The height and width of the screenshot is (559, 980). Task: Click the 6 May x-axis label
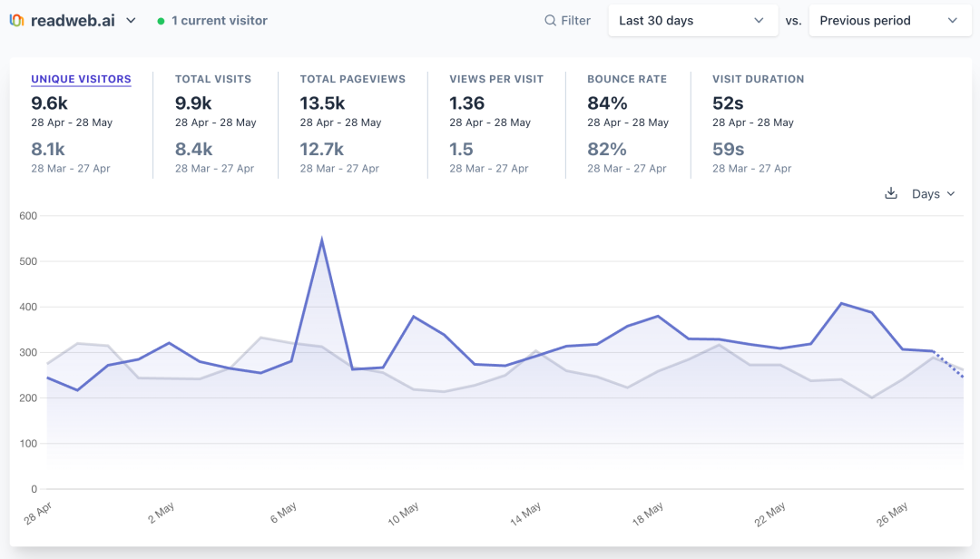(284, 514)
